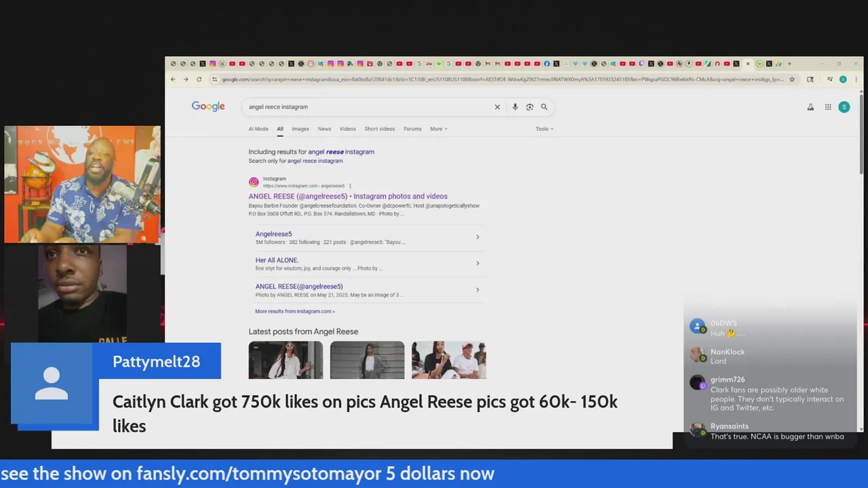Viewport: 868px width, 488px height.
Task: Open 'More results from instagram.com' link
Action: coord(295,311)
